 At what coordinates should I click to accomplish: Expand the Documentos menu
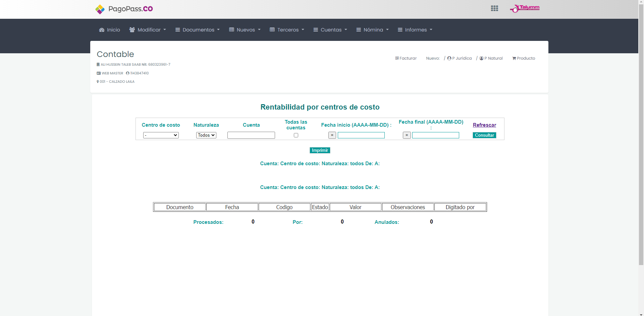198,30
